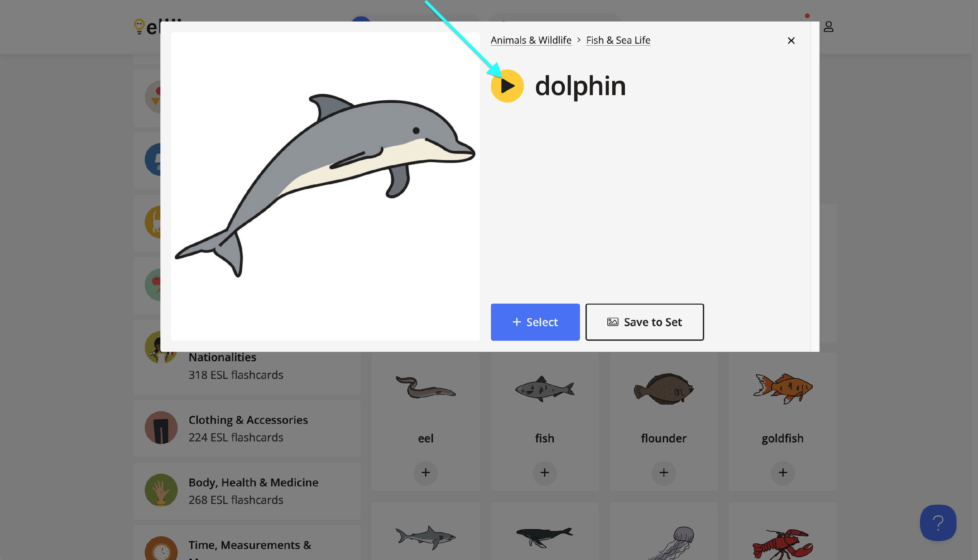Add the flounder flashcard with plus
The image size is (978, 560).
663,472
